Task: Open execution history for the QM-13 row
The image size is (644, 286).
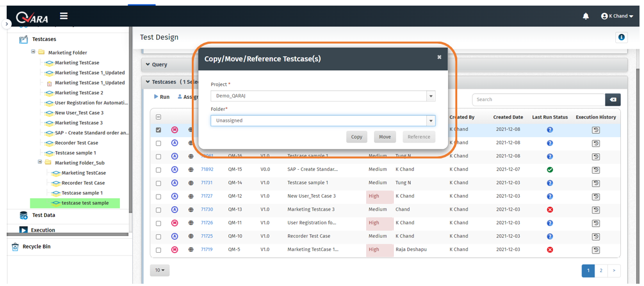Action: (596, 210)
